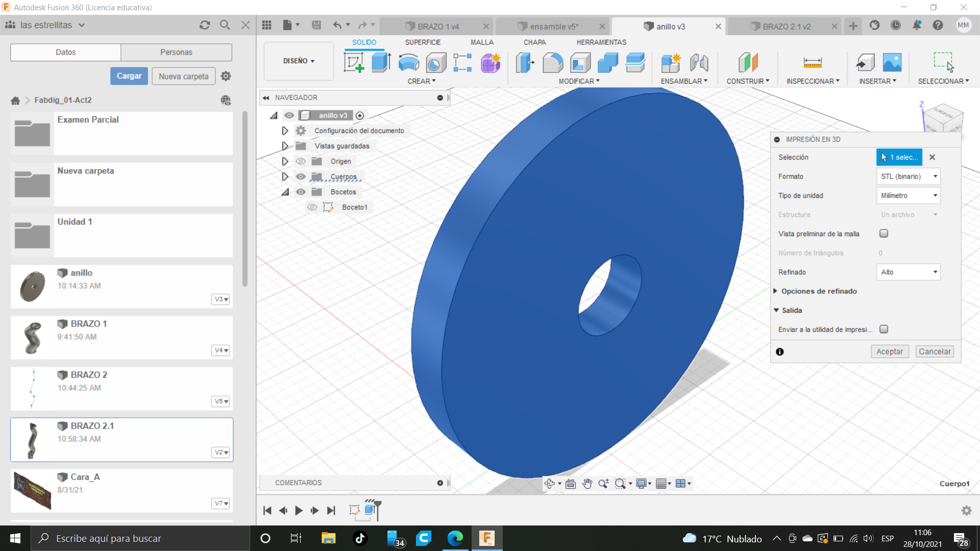Click the refresh icon in data panel
The image size is (980, 551).
pos(205,25)
